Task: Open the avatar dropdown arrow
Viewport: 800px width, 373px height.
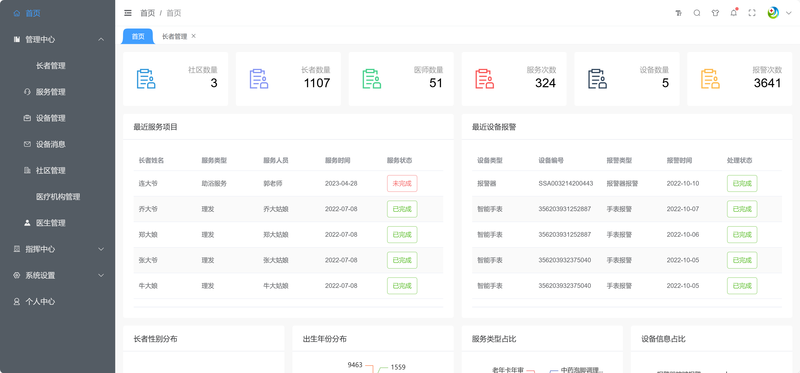Action: tap(789, 14)
